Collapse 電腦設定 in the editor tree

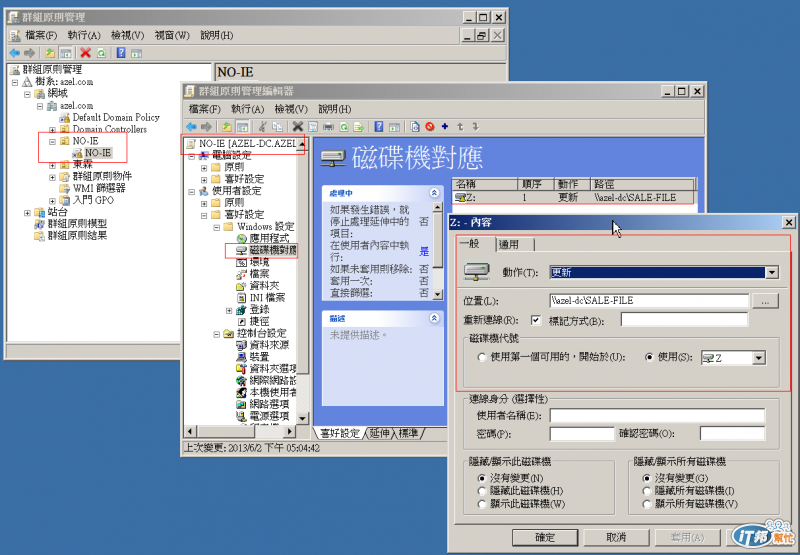pos(192,156)
